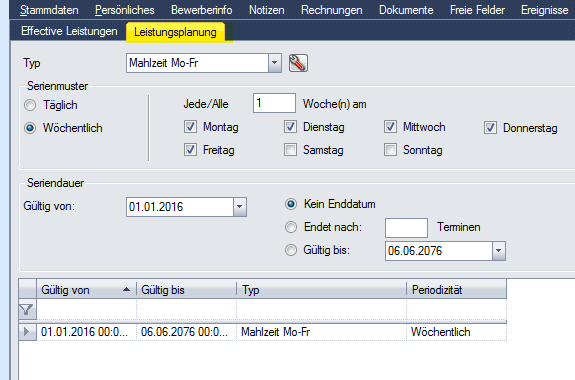Open the Bewerberinfo tab
Image resolution: width=575 pixels, height=380 pixels.
[x=202, y=10]
